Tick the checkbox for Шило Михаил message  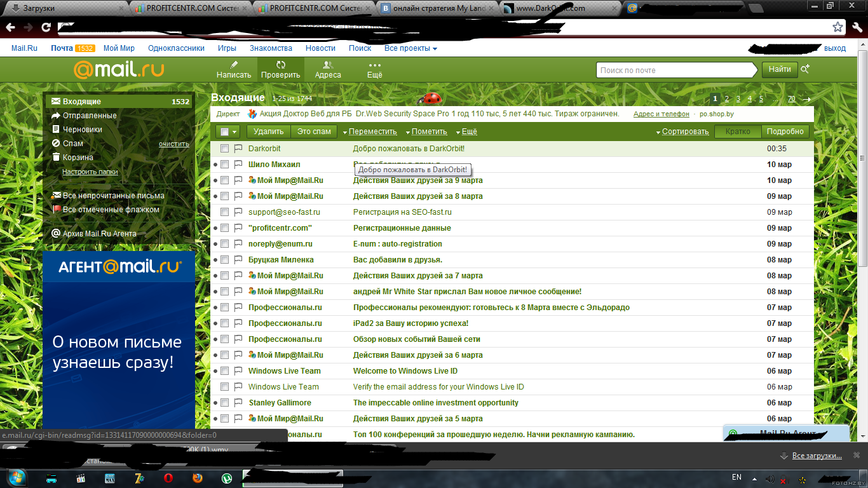click(x=224, y=165)
